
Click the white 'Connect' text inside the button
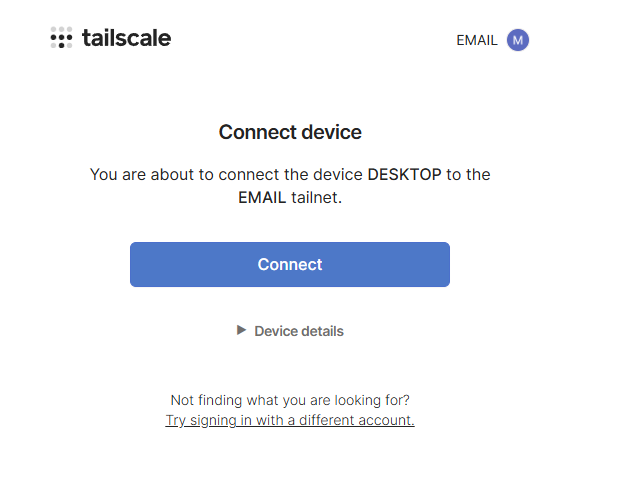(290, 265)
